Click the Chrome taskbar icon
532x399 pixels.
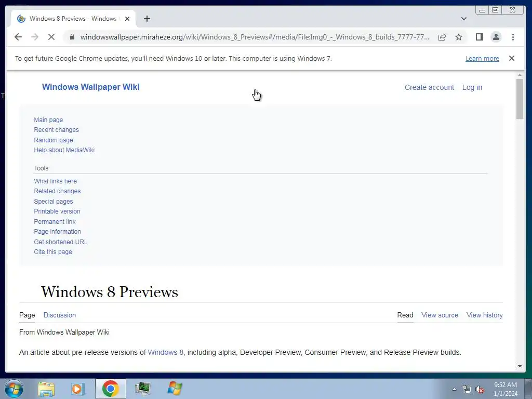[x=110, y=389]
